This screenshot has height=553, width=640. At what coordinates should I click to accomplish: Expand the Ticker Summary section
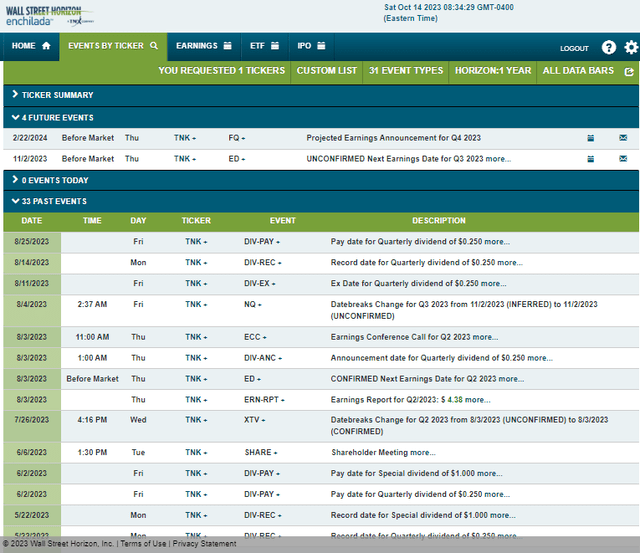[321, 95]
